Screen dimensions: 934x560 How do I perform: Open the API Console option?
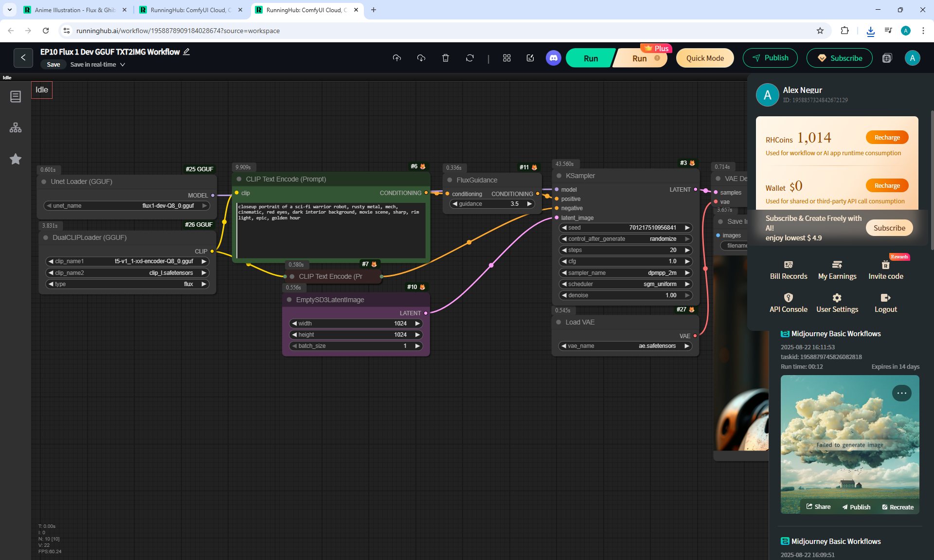point(788,303)
